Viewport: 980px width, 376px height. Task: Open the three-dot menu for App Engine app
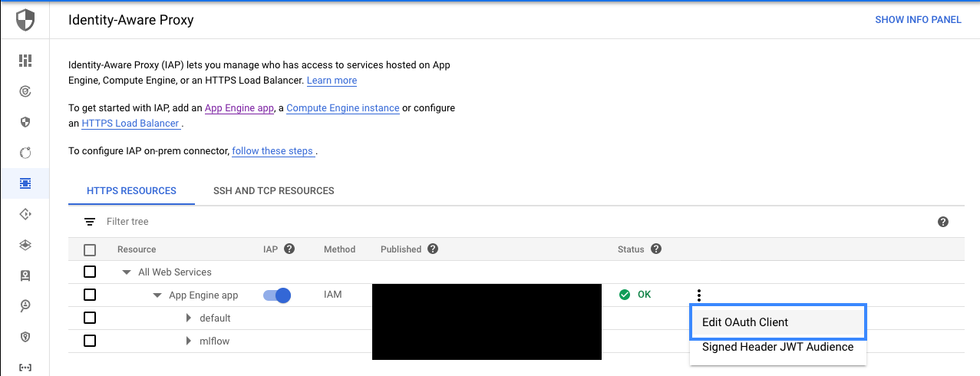(699, 295)
